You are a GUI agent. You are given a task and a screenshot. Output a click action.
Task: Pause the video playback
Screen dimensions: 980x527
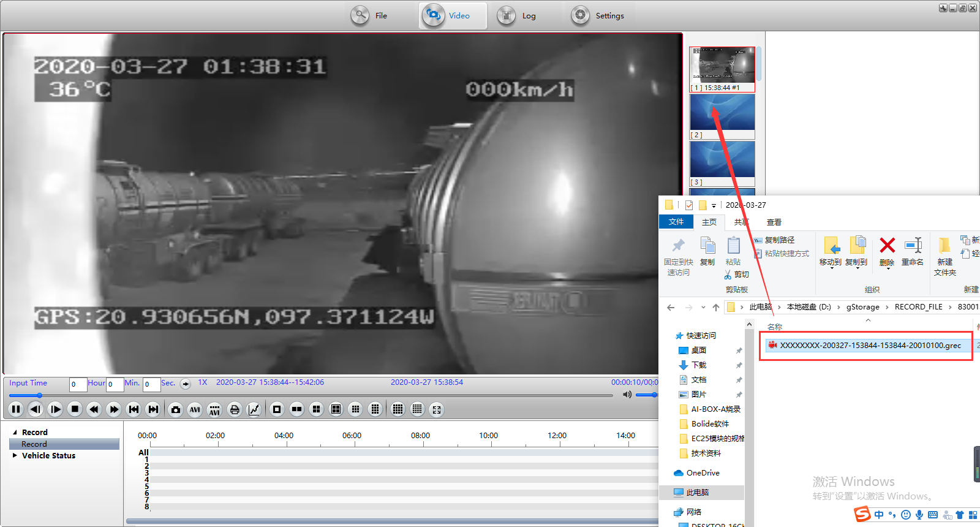click(16, 409)
